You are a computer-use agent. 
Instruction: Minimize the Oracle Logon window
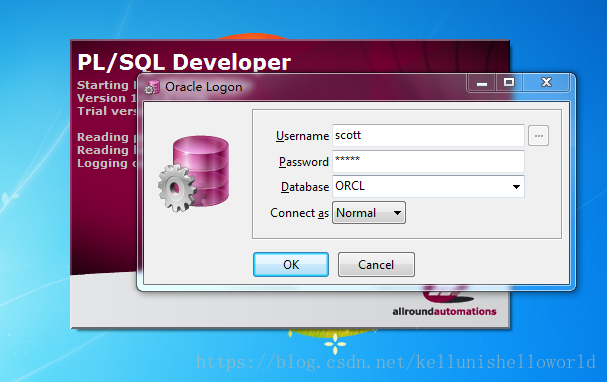tap(482, 82)
